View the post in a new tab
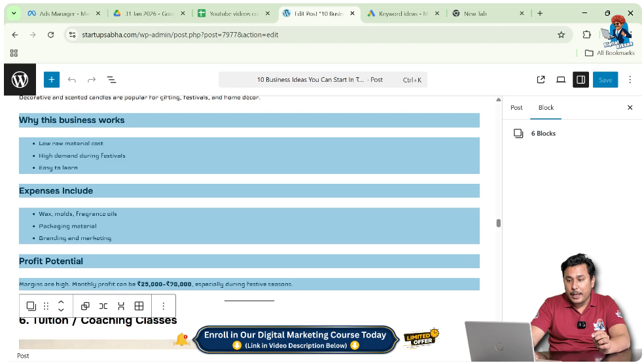 541,80
